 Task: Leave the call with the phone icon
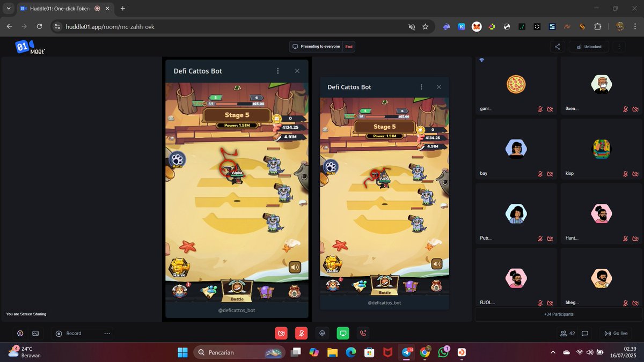[363, 333]
